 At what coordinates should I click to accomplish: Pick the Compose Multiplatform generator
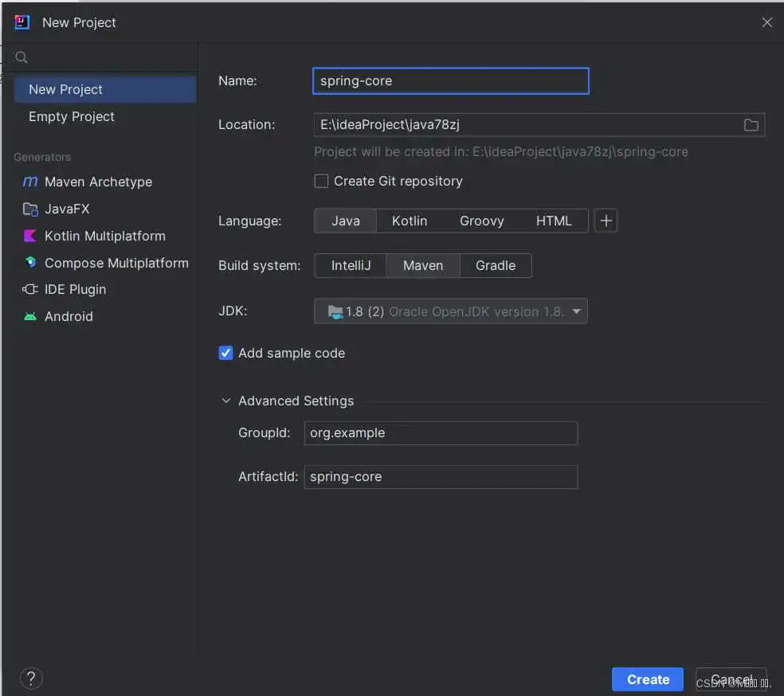pos(105,263)
